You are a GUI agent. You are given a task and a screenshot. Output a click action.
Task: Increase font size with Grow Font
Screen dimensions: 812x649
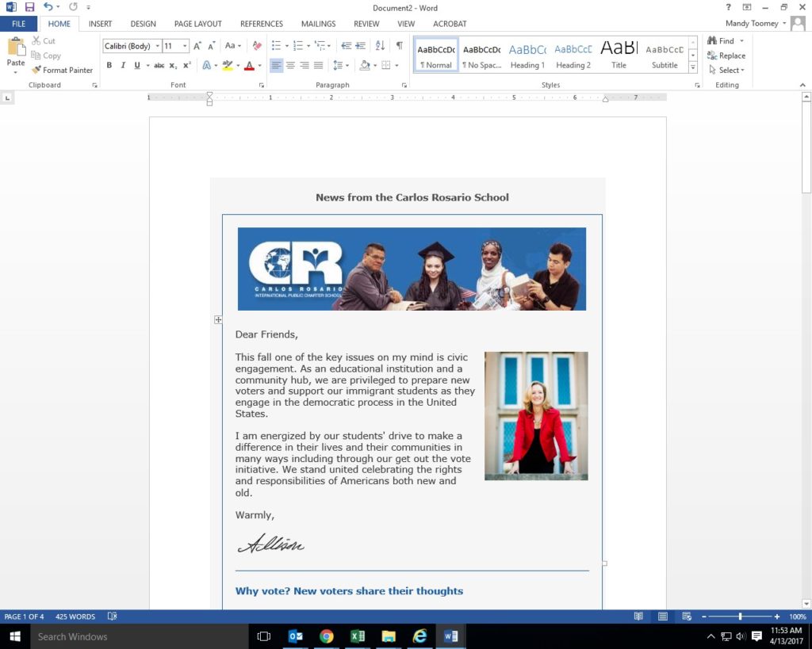coord(197,46)
